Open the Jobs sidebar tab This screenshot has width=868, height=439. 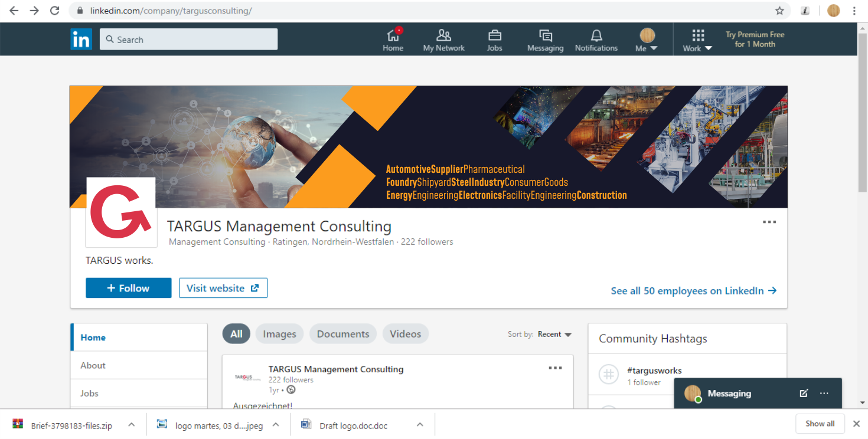coord(139,393)
